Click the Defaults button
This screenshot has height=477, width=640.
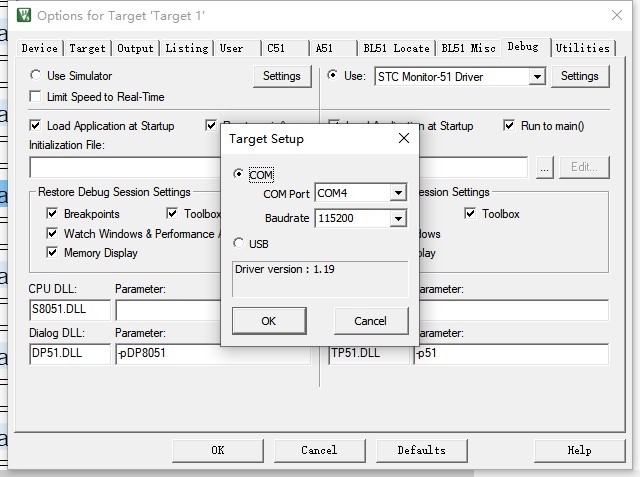coord(422,450)
